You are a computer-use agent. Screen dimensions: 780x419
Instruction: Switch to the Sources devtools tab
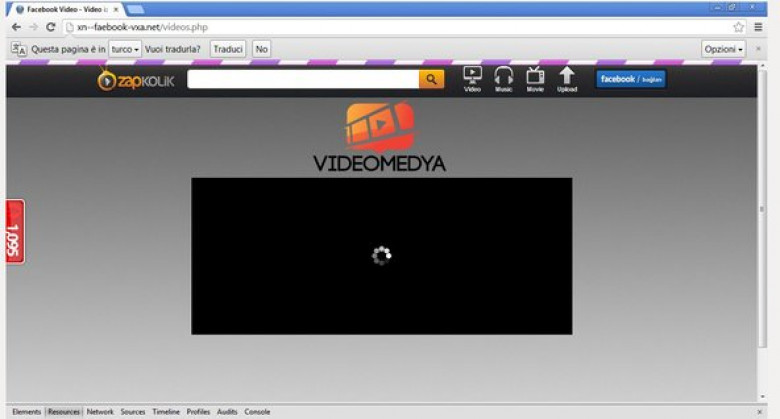point(133,412)
